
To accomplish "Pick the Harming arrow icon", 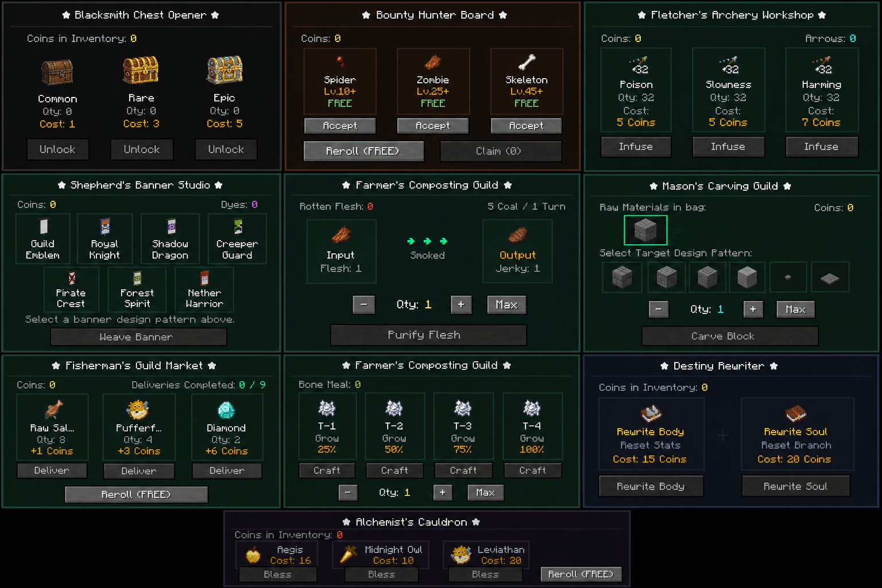I will coord(821,65).
